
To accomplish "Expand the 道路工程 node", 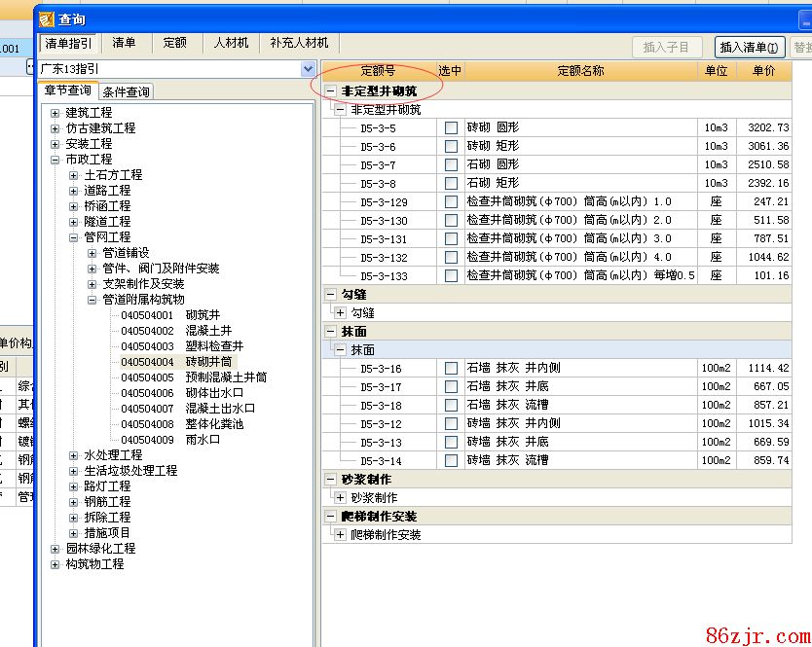I will 75,191.
